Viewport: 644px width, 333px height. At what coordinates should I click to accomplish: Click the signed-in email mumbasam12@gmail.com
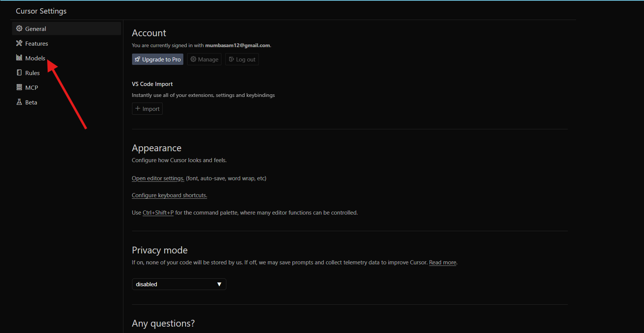pos(238,45)
